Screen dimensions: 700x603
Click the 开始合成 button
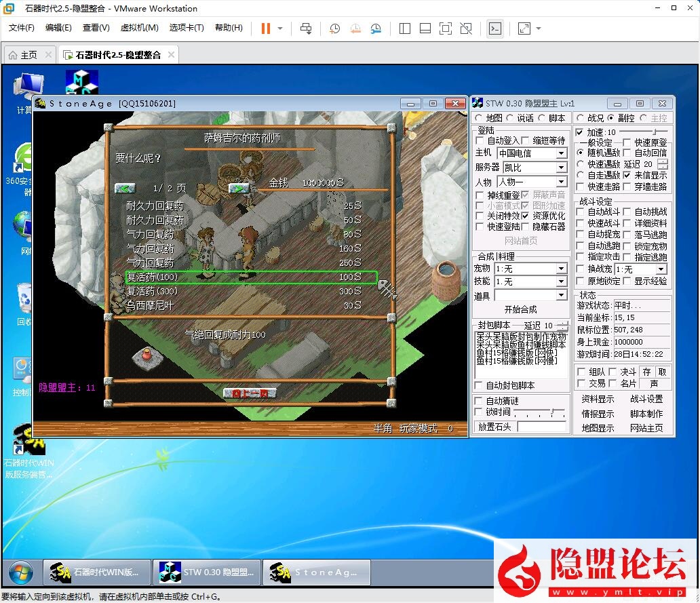click(520, 309)
